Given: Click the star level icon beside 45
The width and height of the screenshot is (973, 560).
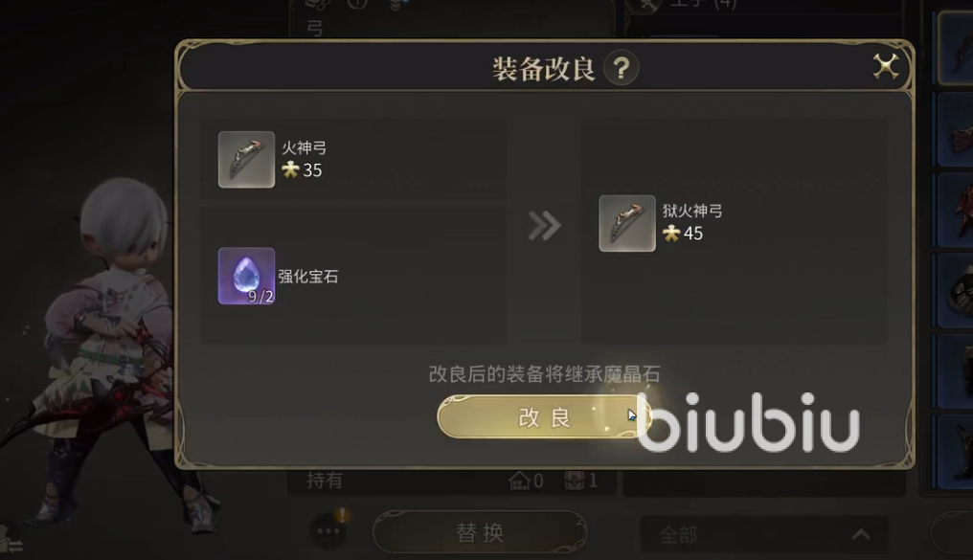Looking at the screenshot, I should (670, 234).
